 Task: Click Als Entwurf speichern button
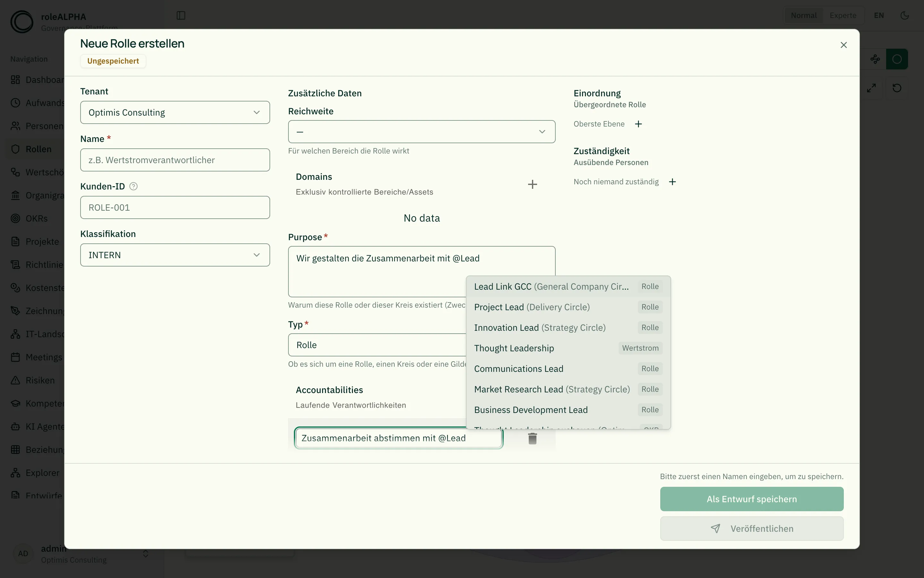[751, 499]
